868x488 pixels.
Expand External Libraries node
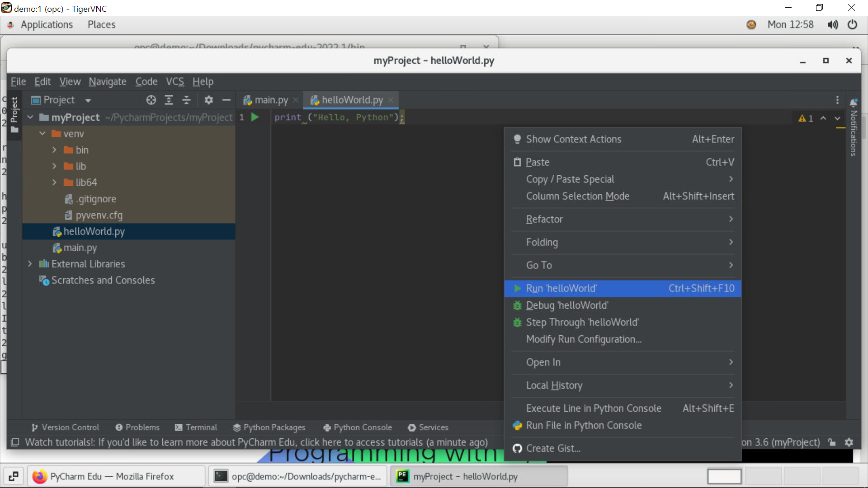tap(30, 264)
